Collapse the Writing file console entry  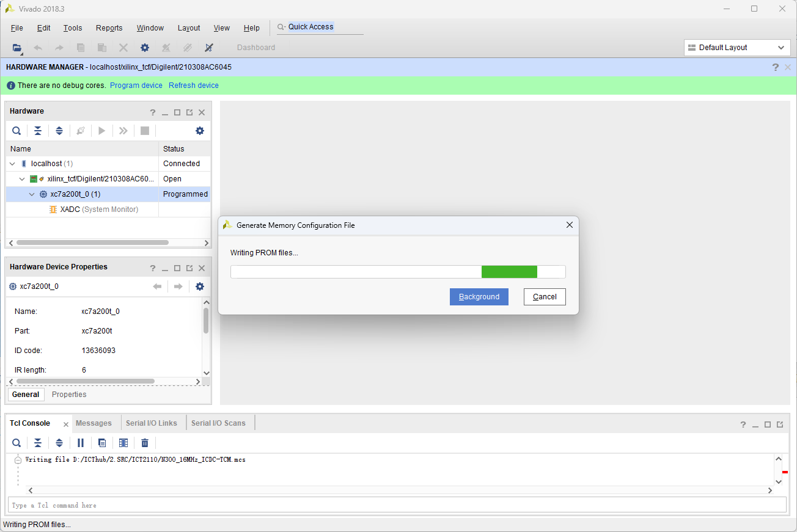pos(18,460)
